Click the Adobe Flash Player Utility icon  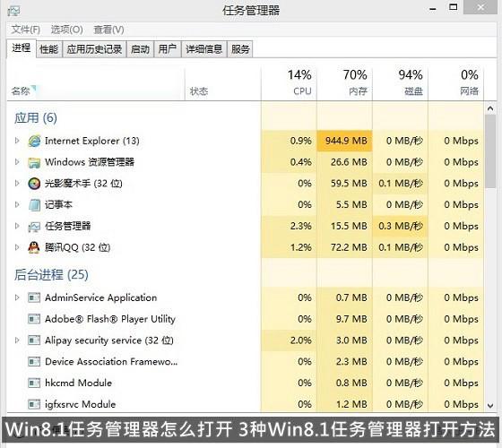click(34, 319)
